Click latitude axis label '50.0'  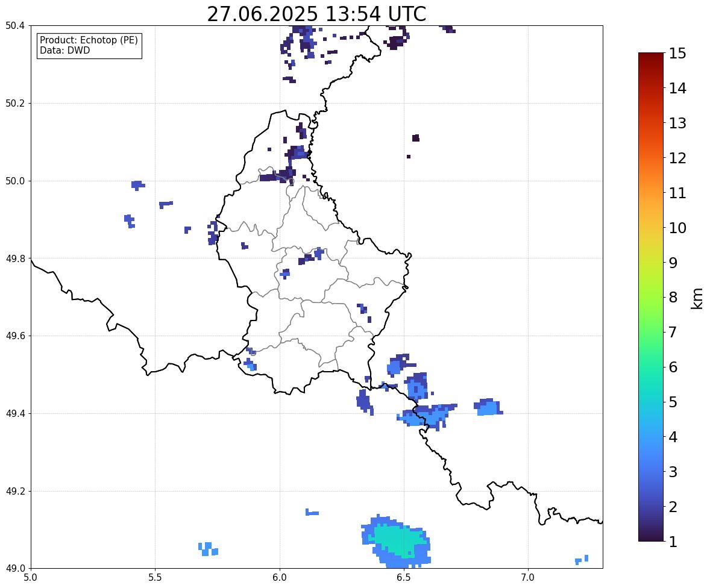pos(14,181)
